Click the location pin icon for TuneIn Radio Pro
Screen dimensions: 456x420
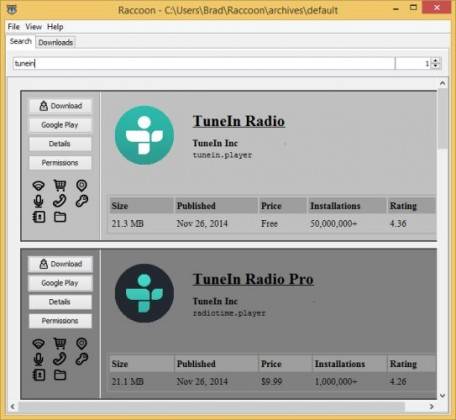pos(82,343)
